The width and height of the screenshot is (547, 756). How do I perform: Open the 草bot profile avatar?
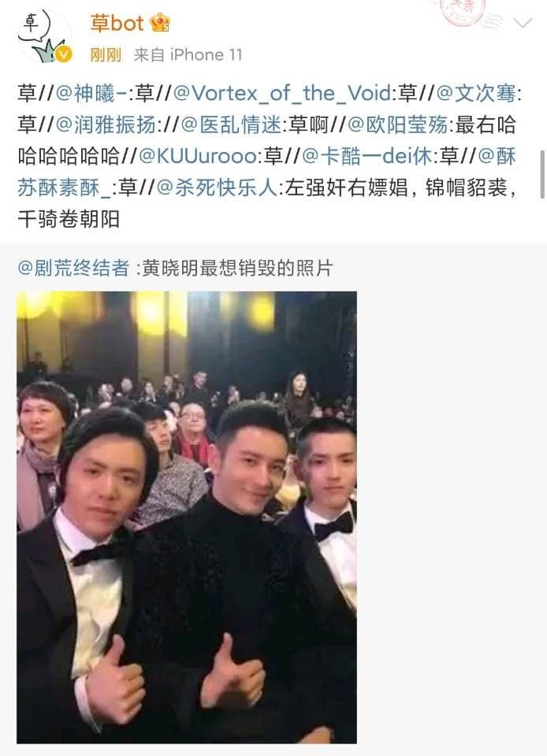(x=43, y=37)
